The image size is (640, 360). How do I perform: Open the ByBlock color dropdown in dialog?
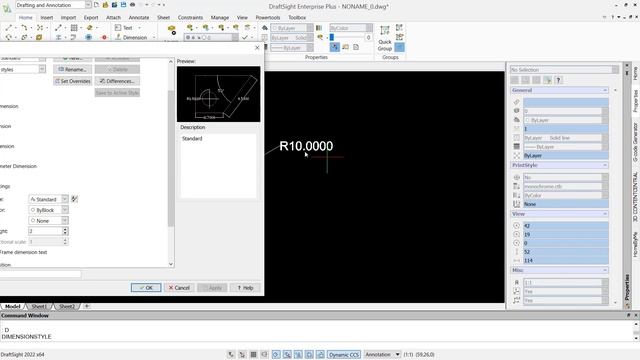tap(64, 210)
